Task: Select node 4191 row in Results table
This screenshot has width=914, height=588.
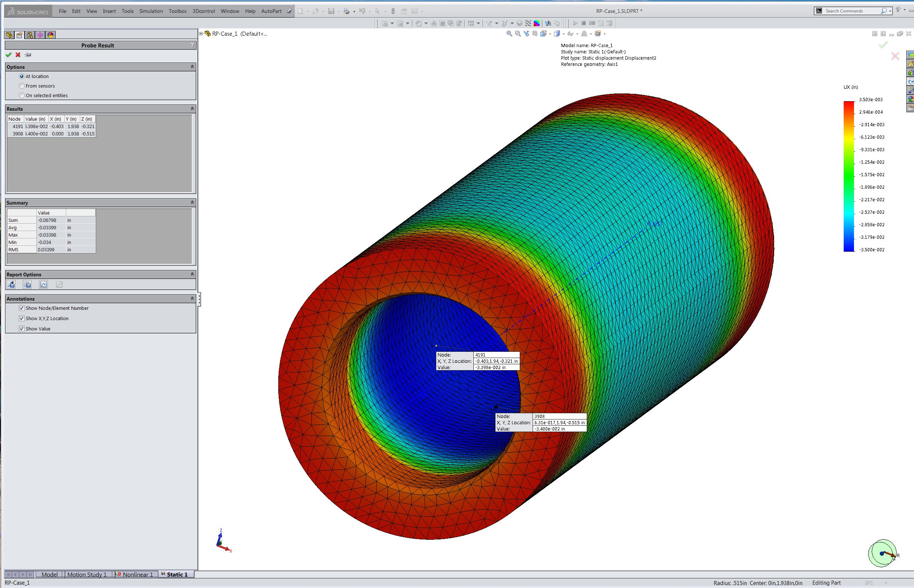Action: pos(51,126)
